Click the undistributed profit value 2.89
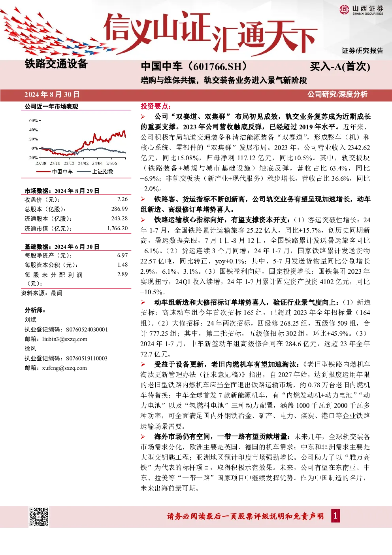Image resolution: width=392 pixels, height=555 pixels. [122, 274]
